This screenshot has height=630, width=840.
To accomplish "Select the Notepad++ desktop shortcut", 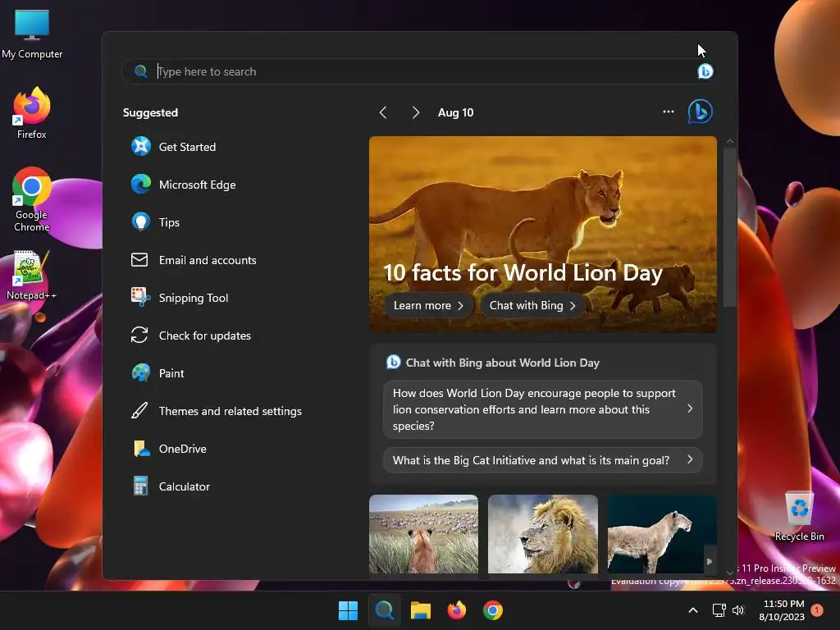I will [x=32, y=275].
